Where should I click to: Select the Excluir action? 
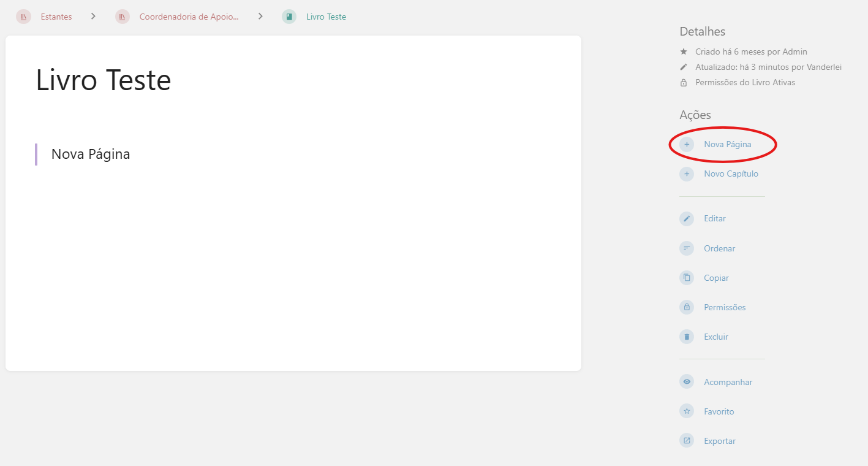pos(716,337)
